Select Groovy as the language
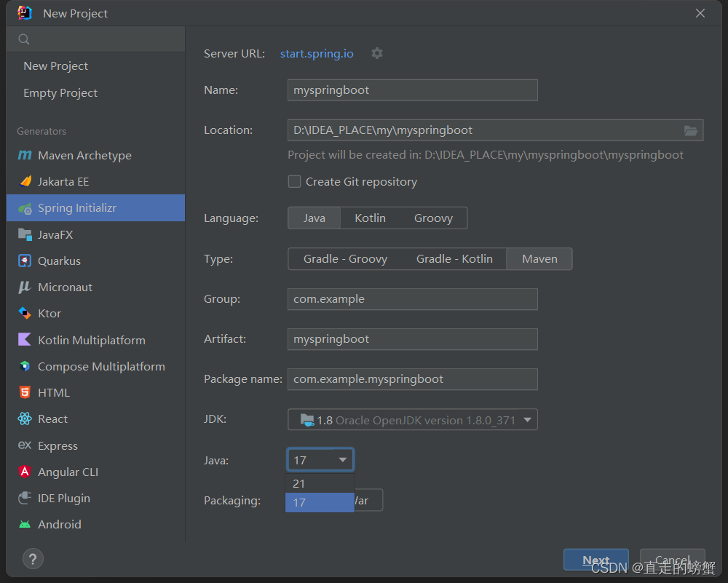This screenshot has height=583, width=728. (x=433, y=218)
